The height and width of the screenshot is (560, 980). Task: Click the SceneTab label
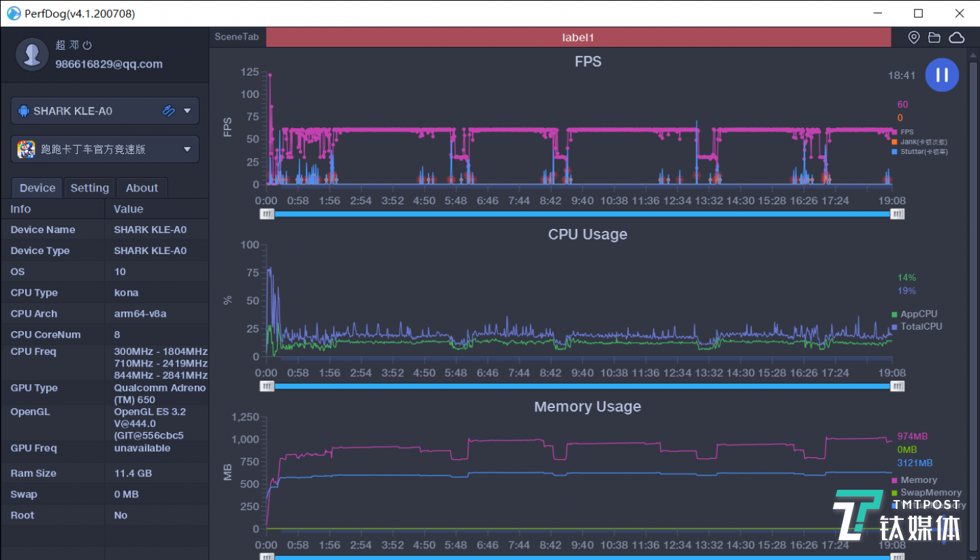(236, 37)
